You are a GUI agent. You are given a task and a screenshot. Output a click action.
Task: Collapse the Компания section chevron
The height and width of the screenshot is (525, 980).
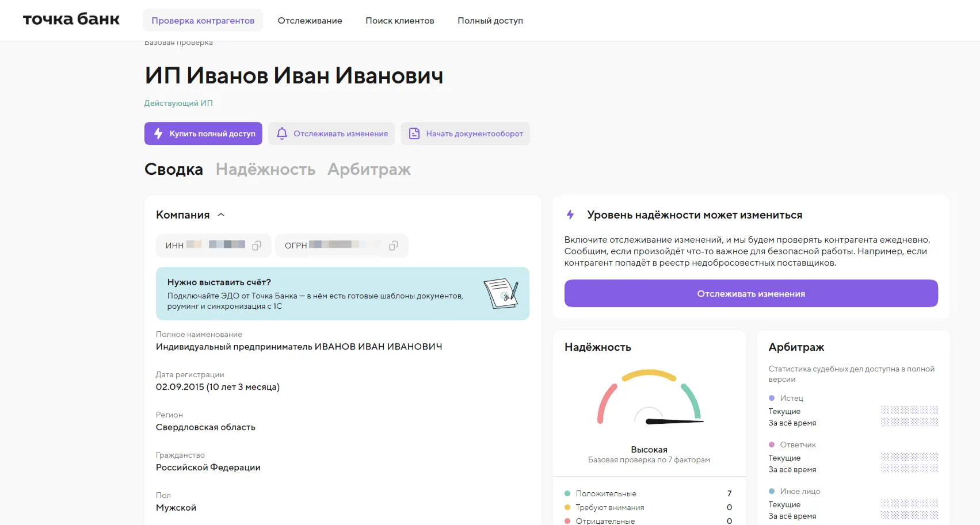point(221,214)
